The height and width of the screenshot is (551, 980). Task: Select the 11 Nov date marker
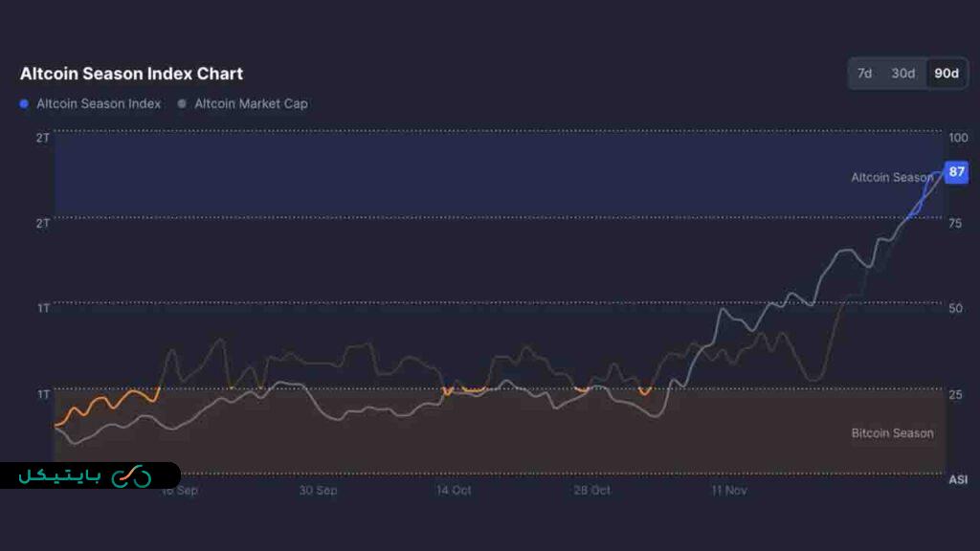tap(729, 491)
